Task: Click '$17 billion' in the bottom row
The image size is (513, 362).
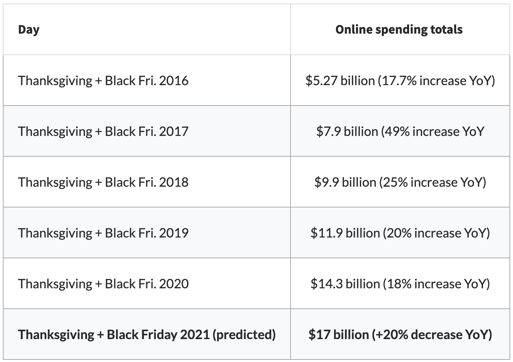Action: coord(338,335)
